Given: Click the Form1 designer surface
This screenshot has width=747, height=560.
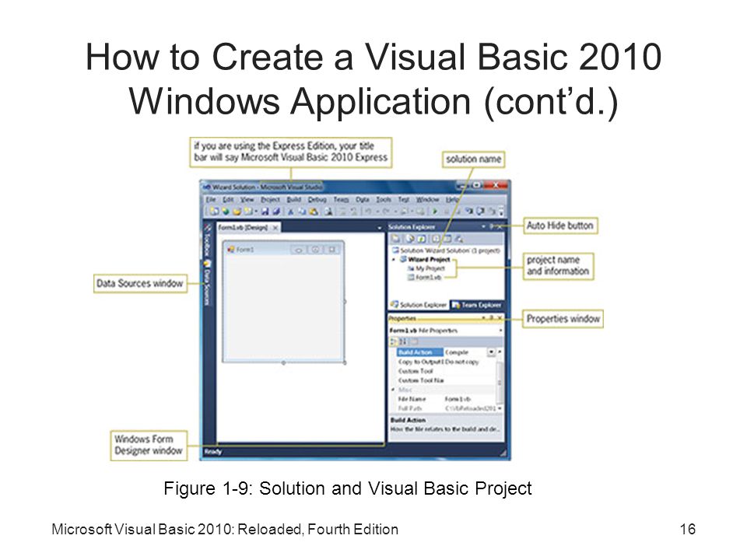Looking at the screenshot, I should (283, 308).
